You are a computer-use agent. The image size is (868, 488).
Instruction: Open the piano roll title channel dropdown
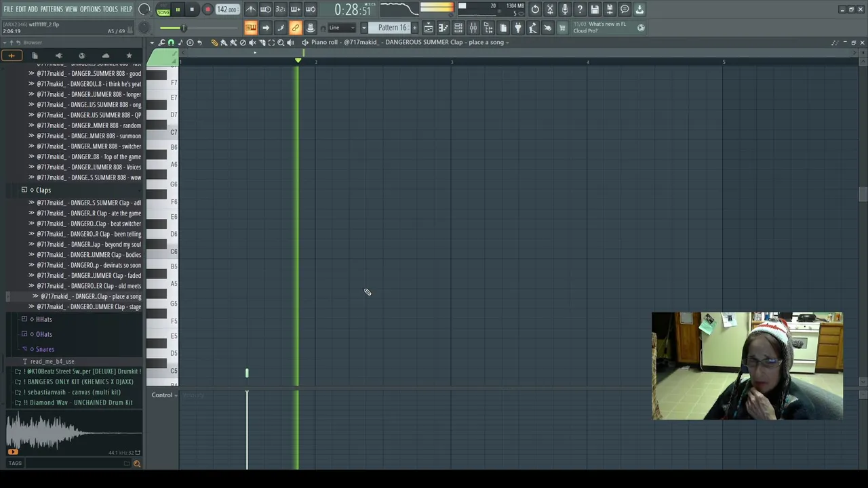pyautogui.click(x=508, y=42)
